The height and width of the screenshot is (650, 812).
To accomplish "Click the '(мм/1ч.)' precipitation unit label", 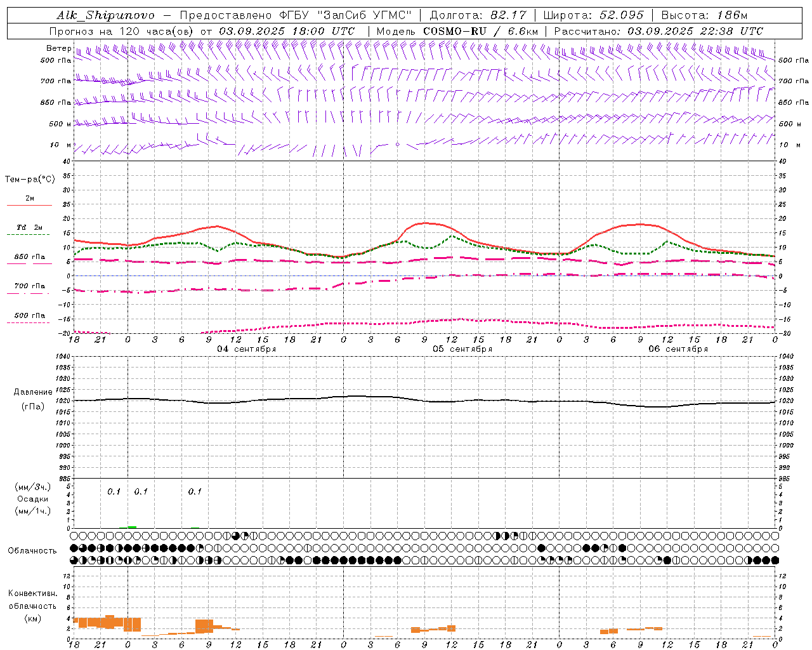I will pos(33,511).
